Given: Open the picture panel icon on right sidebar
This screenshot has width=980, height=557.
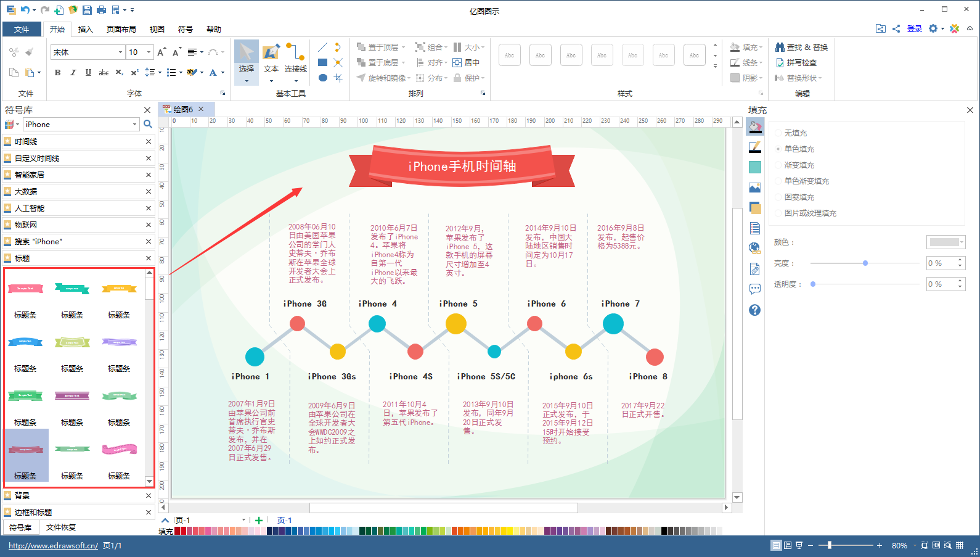Looking at the screenshot, I should point(755,188).
